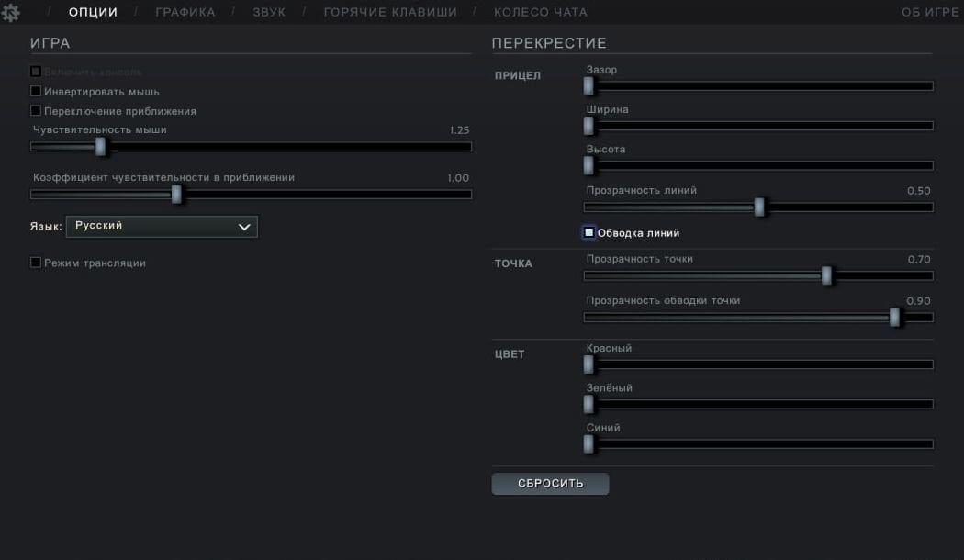Click the language dropdown chevron arrow

click(244, 227)
